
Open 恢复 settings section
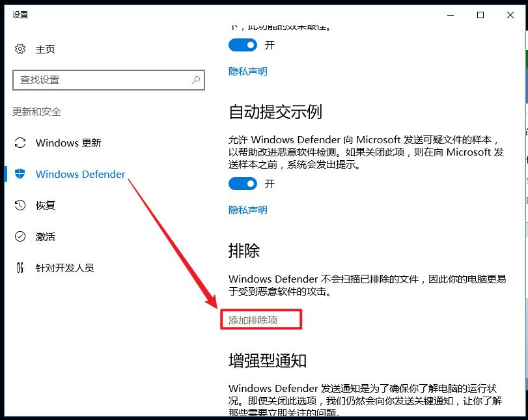click(x=46, y=206)
